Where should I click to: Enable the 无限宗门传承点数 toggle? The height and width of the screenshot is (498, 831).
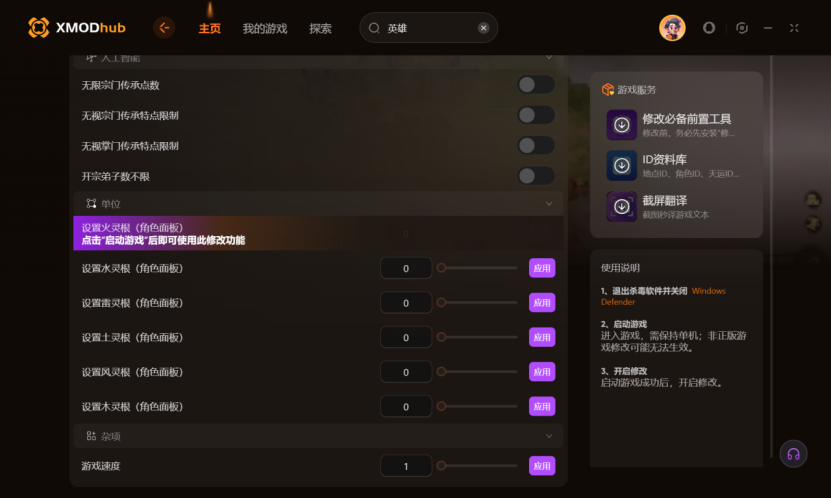click(x=536, y=85)
